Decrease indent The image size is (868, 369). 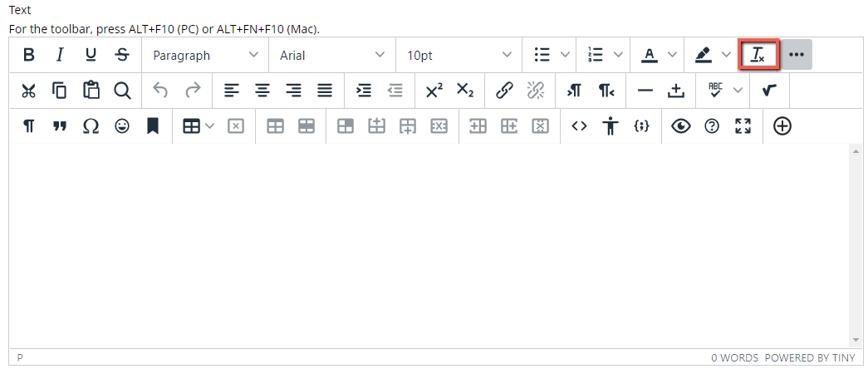[x=395, y=91]
